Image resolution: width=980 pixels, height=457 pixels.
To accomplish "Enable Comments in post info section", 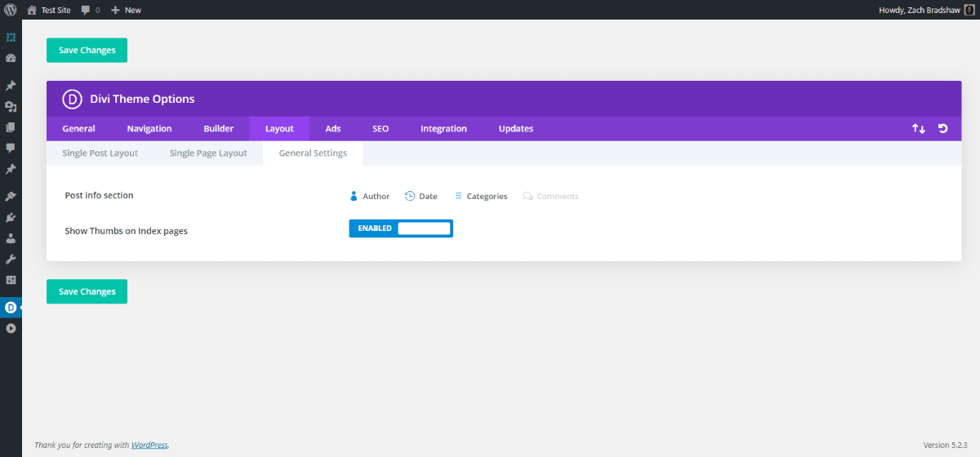I will coord(550,196).
